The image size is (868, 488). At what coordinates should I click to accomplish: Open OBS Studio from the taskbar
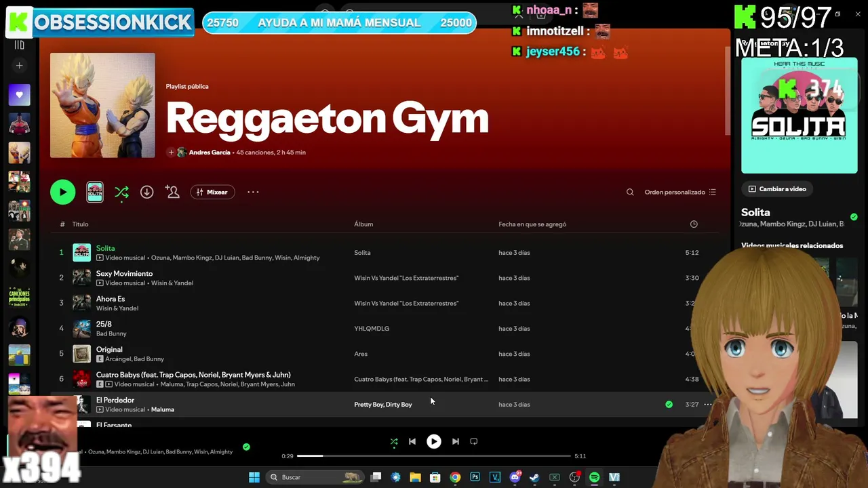[x=574, y=477]
